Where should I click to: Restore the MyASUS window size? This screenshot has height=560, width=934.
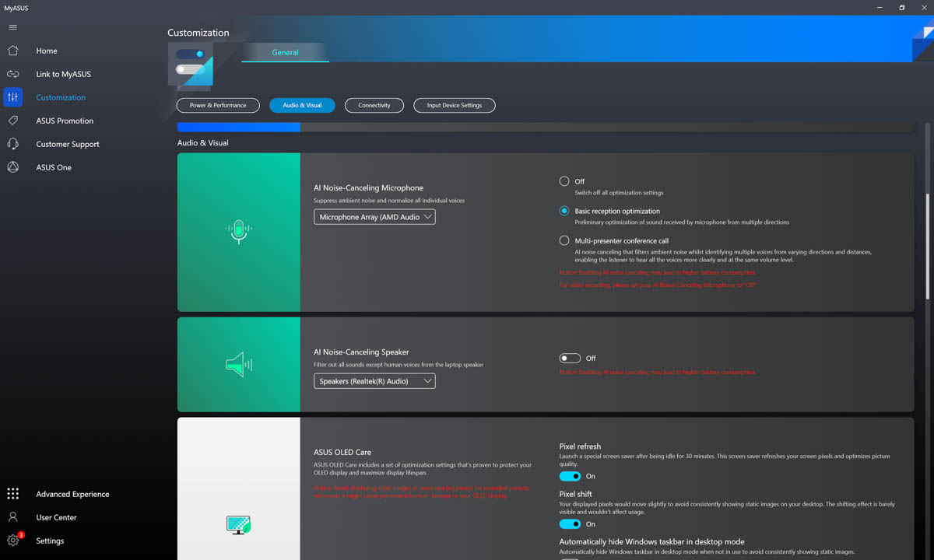[x=901, y=7]
